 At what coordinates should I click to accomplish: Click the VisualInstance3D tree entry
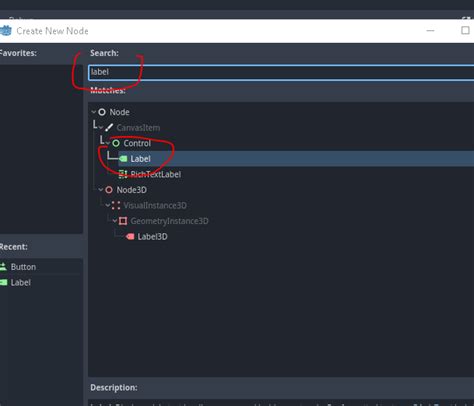click(x=155, y=205)
